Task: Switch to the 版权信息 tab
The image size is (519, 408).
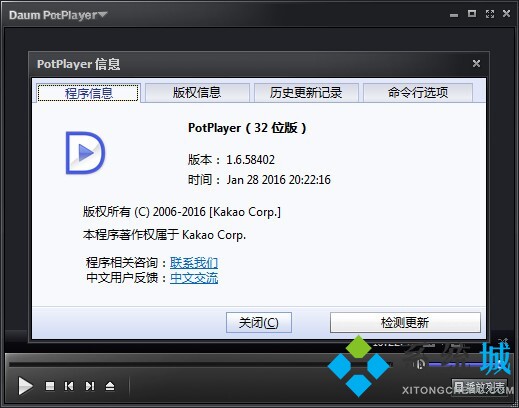Action: pos(197,92)
